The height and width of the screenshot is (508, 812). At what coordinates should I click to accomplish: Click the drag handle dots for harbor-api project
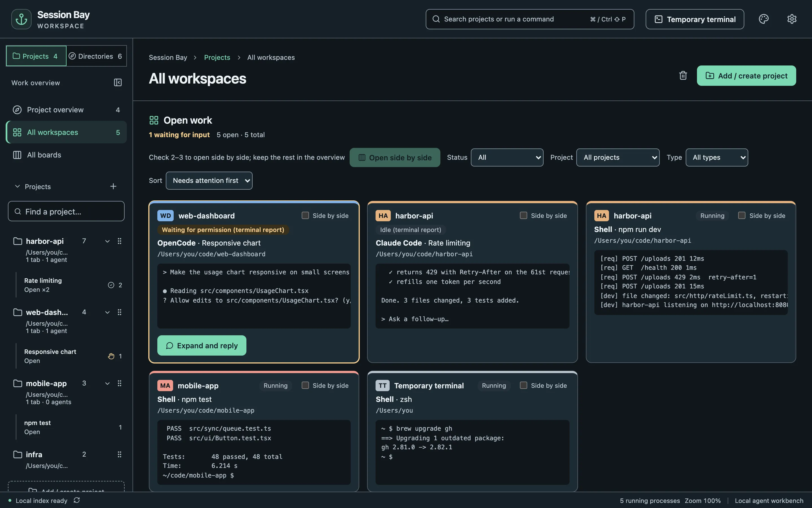(x=120, y=241)
